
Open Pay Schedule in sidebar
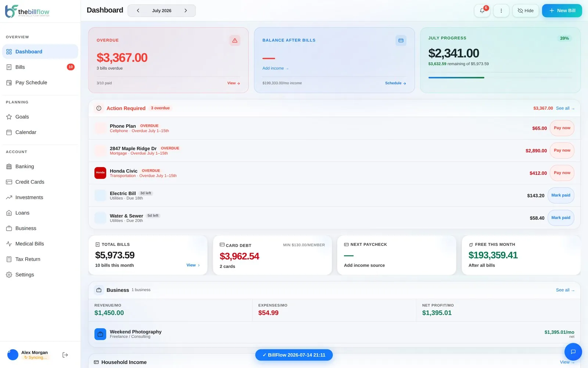coord(40,82)
